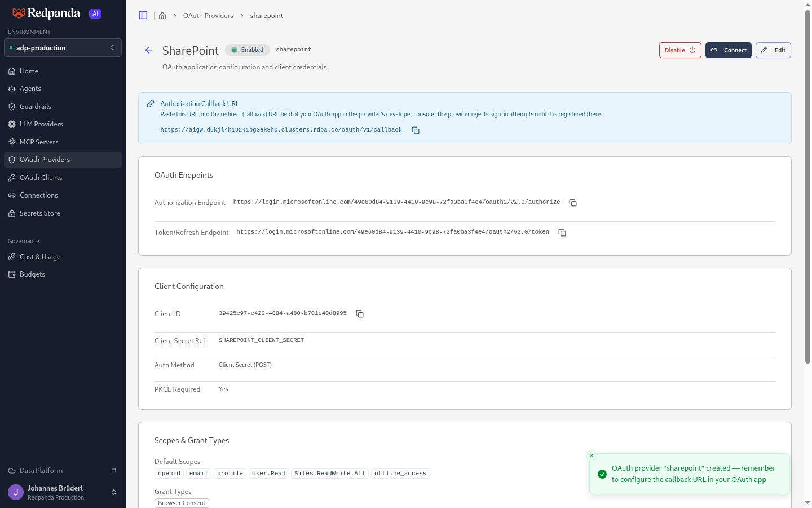Select the email scope tag

198,474
